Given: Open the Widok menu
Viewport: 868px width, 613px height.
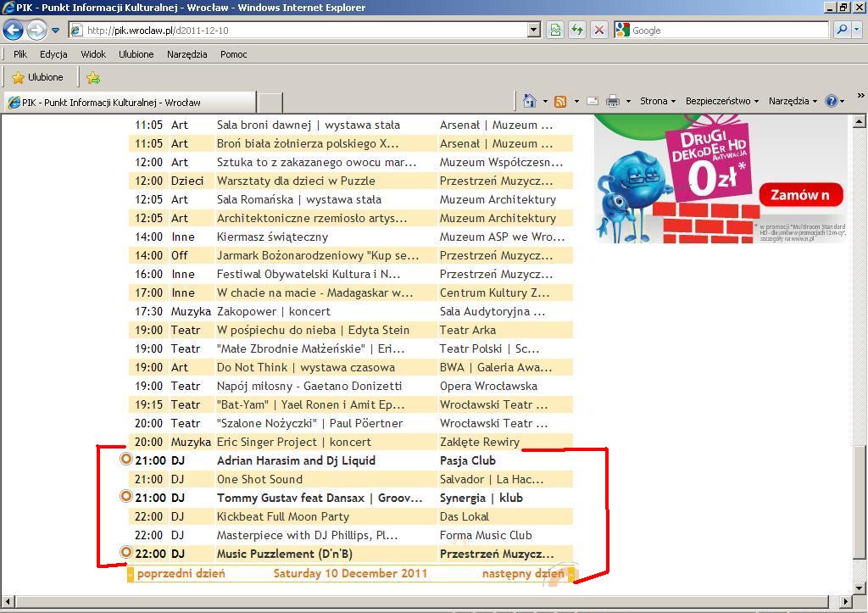Looking at the screenshot, I should tap(93, 54).
